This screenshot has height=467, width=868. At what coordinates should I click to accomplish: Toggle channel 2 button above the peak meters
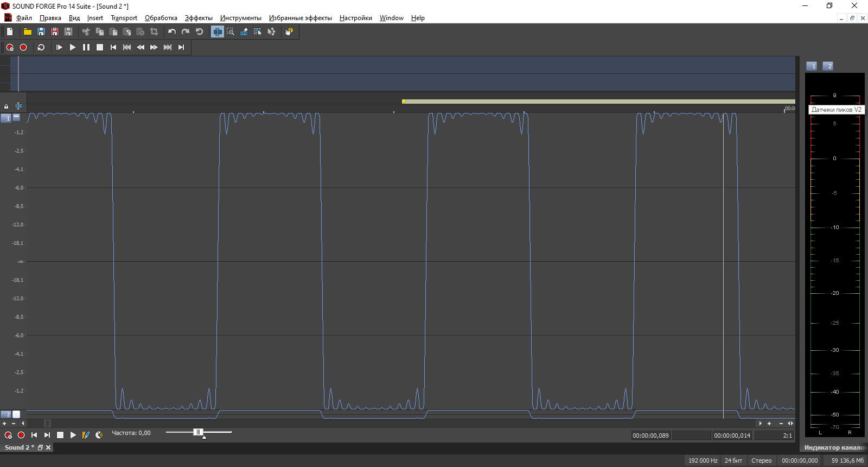(828, 66)
